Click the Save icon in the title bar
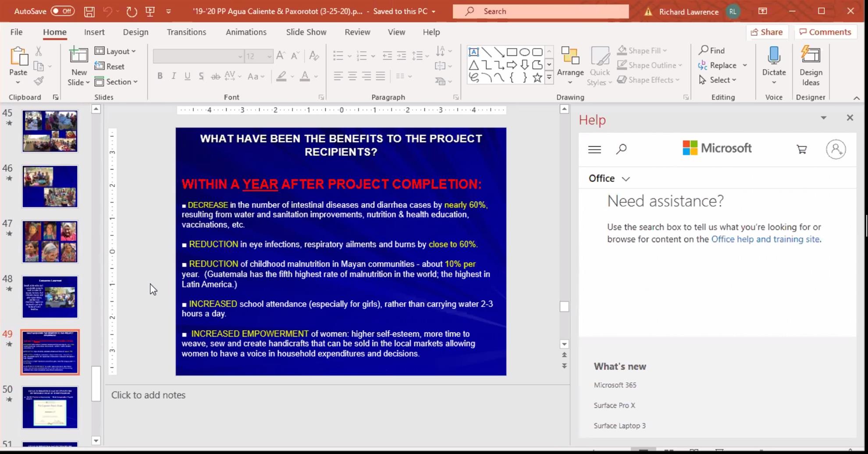Screen dimensions: 868x454 coord(89,11)
